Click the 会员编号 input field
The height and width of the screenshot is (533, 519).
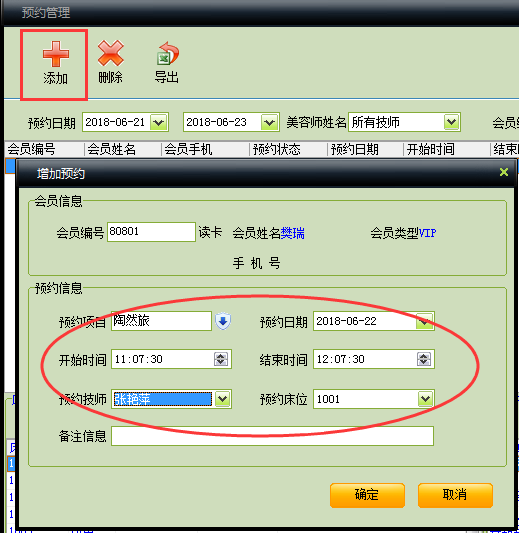pos(151,232)
